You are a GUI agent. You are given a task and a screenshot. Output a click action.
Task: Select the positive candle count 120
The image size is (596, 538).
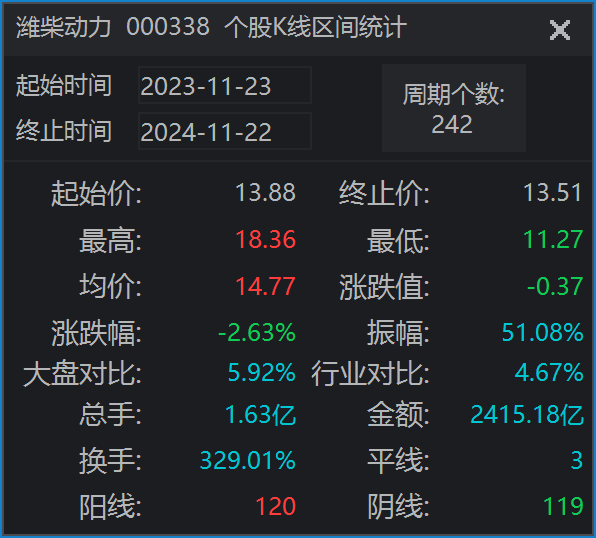click(276, 506)
